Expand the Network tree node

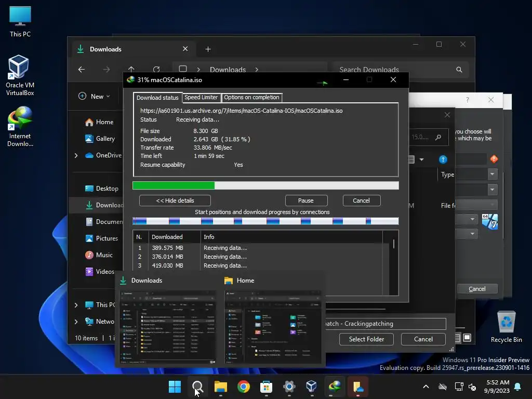76,321
